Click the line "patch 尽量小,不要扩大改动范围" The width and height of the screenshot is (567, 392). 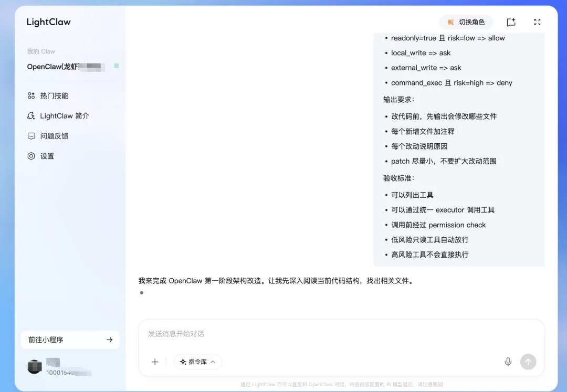tap(444, 161)
